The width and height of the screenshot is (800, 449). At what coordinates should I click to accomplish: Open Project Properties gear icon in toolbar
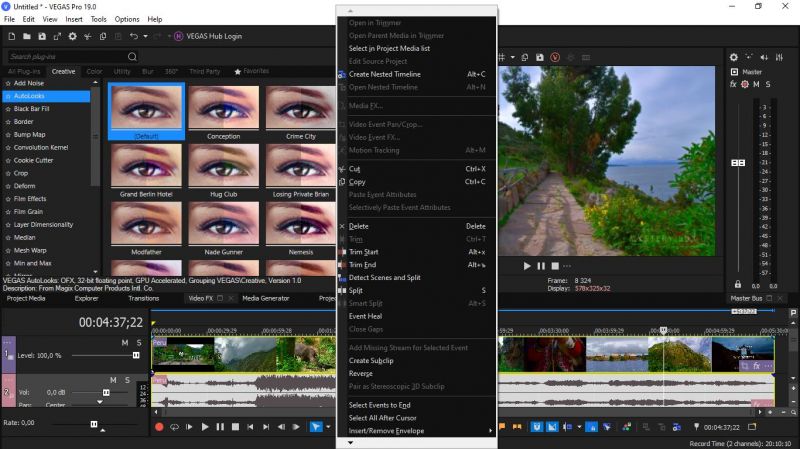point(72,36)
